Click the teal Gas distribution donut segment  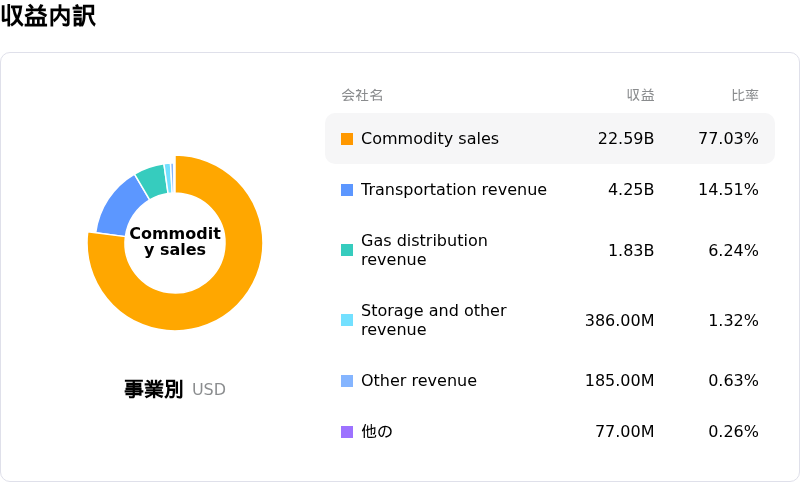tap(153, 180)
